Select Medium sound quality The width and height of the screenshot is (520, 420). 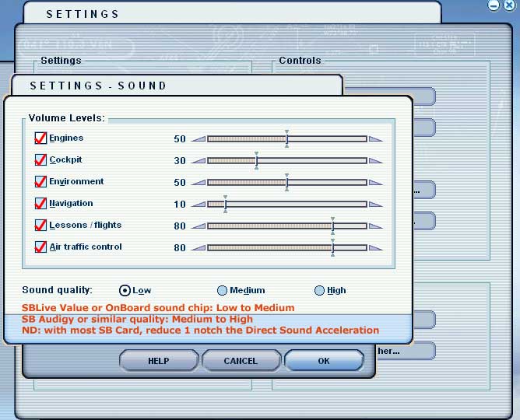click(222, 290)
